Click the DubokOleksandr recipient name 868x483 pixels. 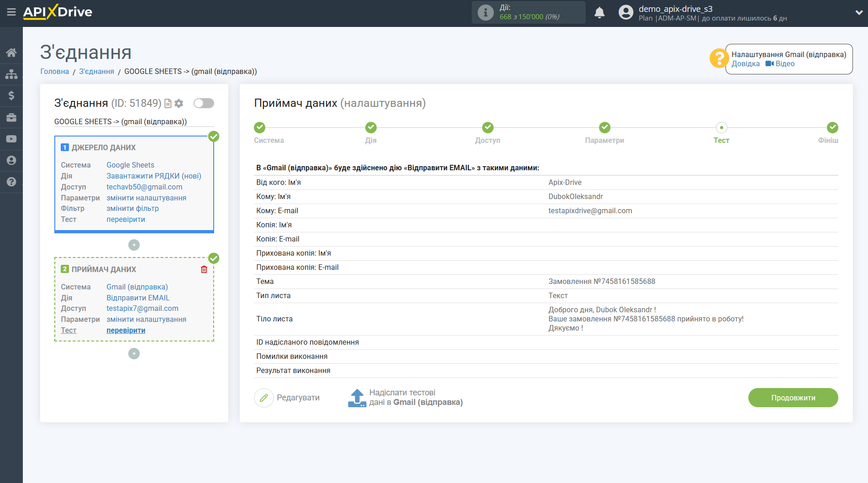click(575, 197)
